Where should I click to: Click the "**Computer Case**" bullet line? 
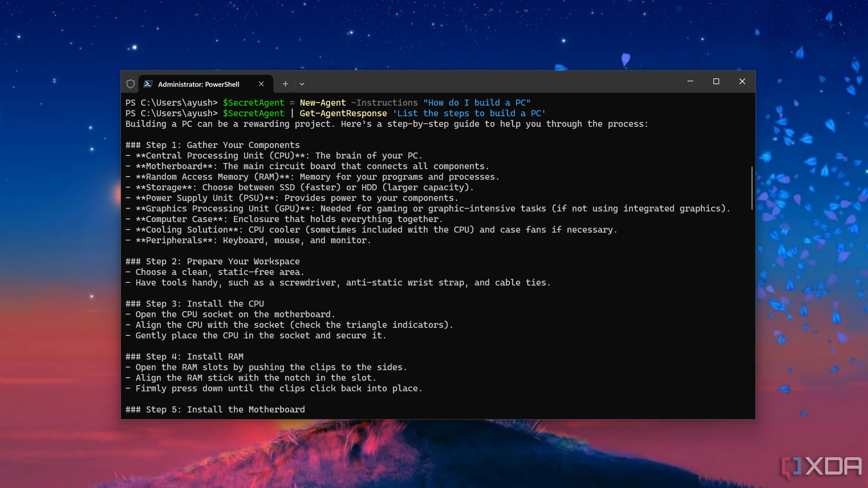pos(284,219)
